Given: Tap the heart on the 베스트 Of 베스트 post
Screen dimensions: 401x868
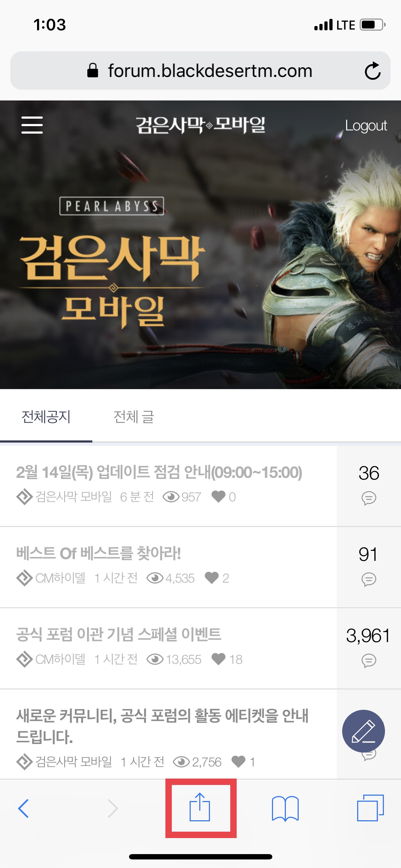Looking at the screenshot, I should click(212, 578).
